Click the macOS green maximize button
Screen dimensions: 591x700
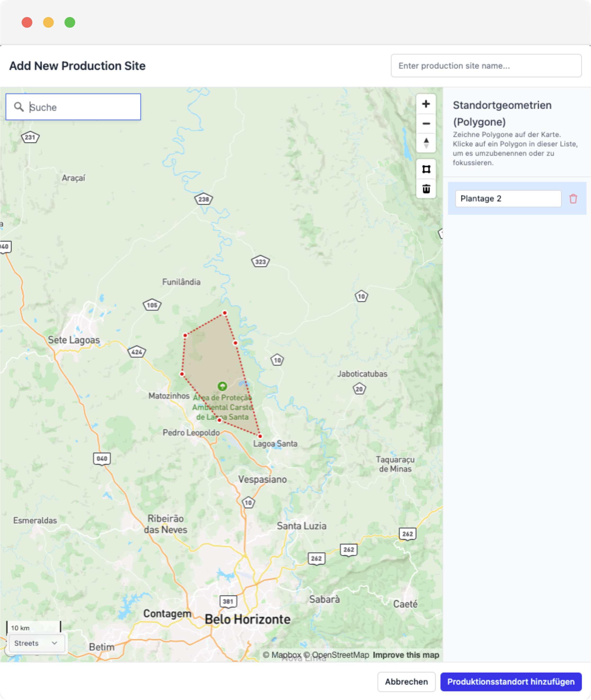point(70,23)
